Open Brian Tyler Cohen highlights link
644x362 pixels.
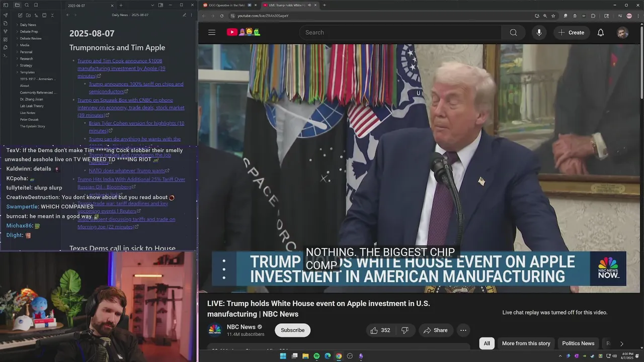pos(136,127)
